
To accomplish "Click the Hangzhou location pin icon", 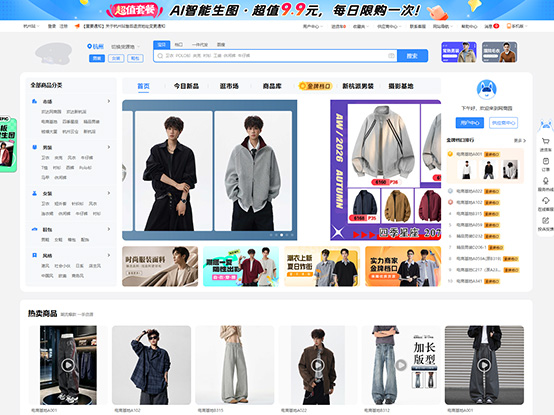I will point(89,46).
